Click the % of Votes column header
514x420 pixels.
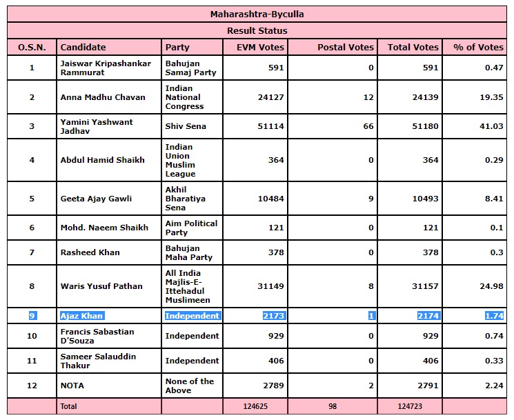pyautogui.click(x=478, y=48)
